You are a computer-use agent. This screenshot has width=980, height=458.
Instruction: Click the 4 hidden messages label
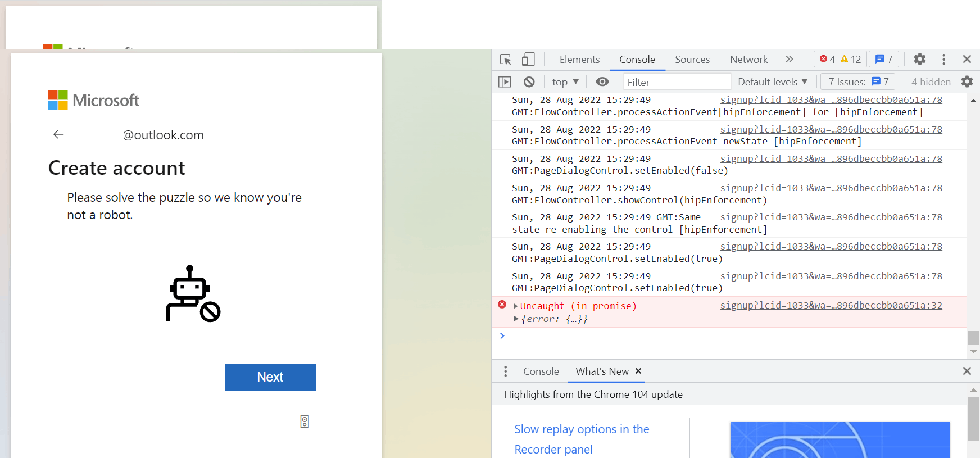[x=931, y=82]
